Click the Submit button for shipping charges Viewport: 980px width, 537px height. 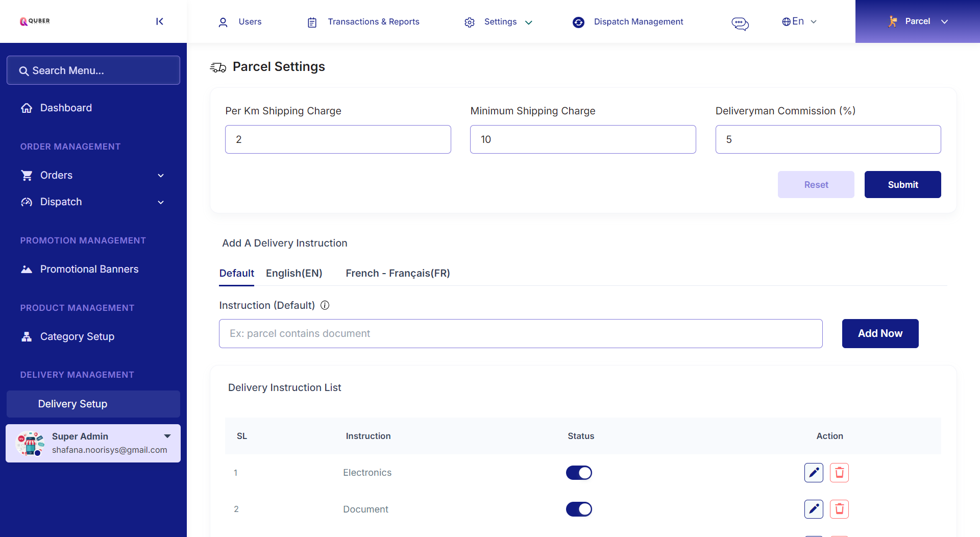902,184
